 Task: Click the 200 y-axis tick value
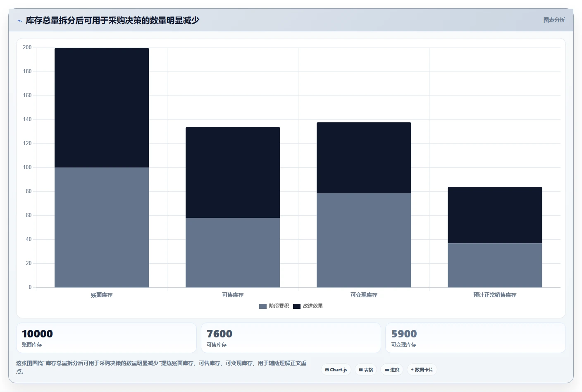(27, 48)
